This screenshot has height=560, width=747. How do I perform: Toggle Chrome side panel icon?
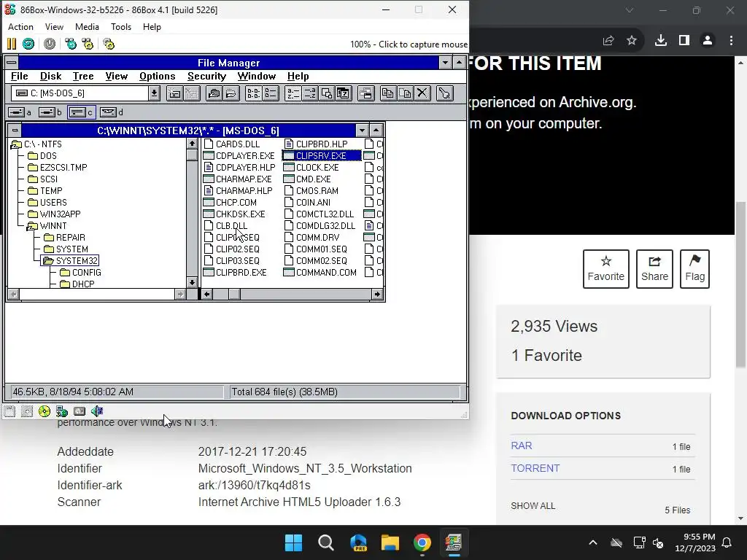coord(684,41)
